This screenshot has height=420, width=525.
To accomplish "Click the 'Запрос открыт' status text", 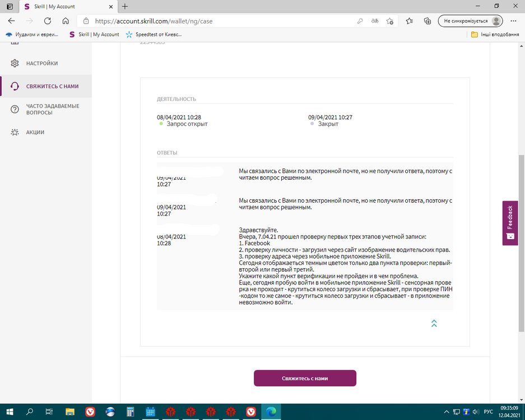I will coord(187,124).
